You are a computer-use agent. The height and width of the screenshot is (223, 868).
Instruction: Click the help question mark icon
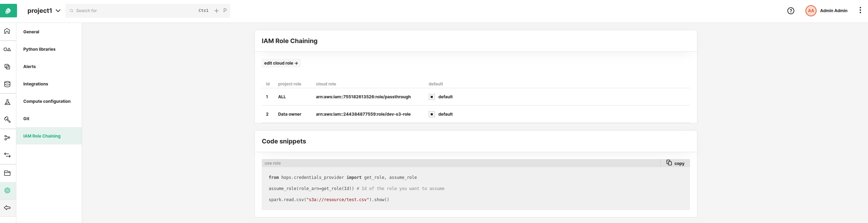[790, 11]
